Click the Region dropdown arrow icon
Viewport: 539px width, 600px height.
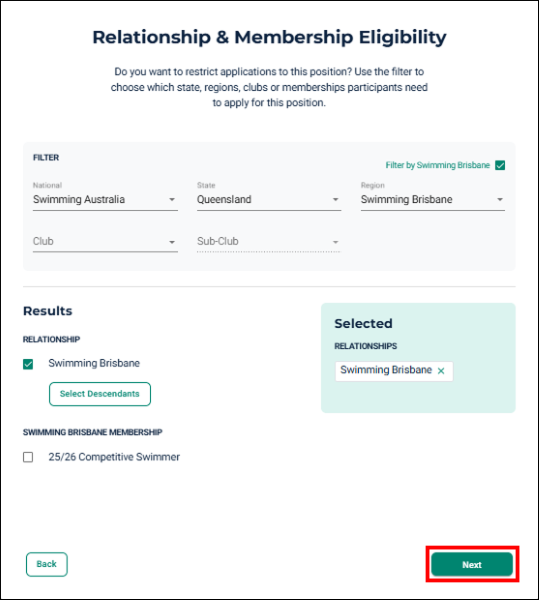tap(500, 199)
